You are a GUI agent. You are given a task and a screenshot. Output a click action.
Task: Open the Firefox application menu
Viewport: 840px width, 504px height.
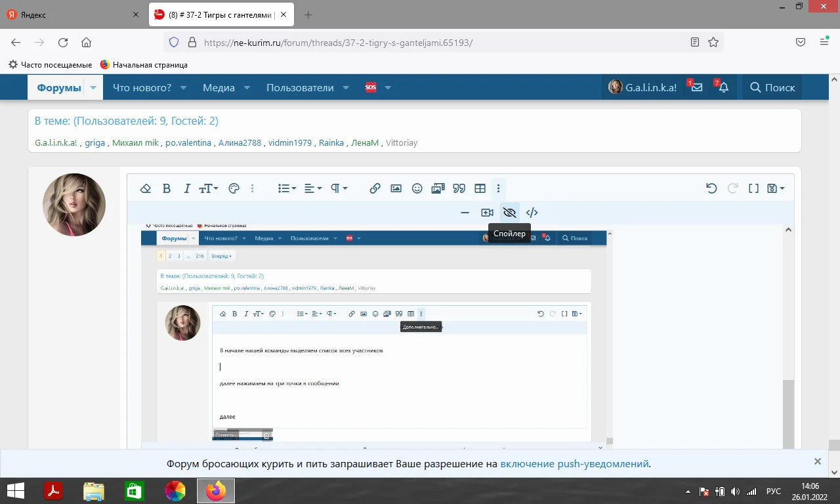(x=824, y=42)
